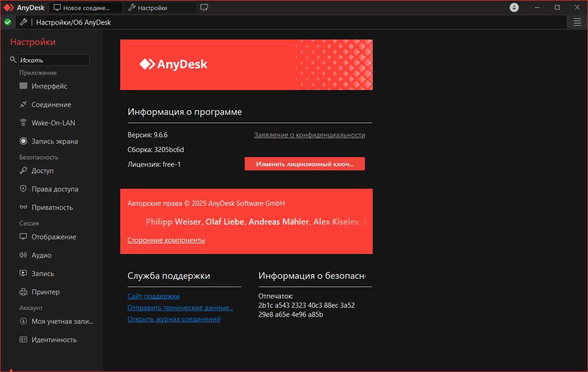Open Моя учетная запись settings section
The height and width of the screenshot is (372, 588).
pos(62,321)
